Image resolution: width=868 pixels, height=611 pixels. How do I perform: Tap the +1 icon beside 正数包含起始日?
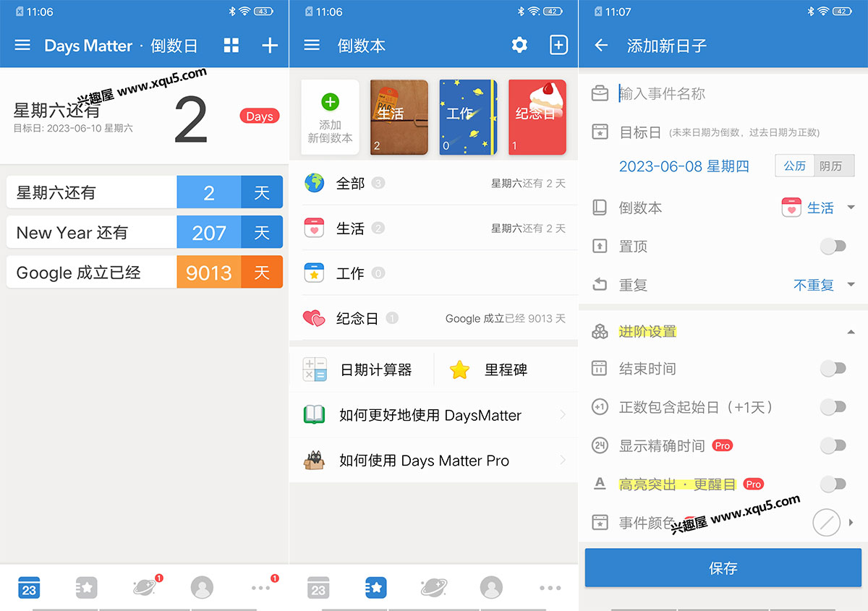(600, 407)
